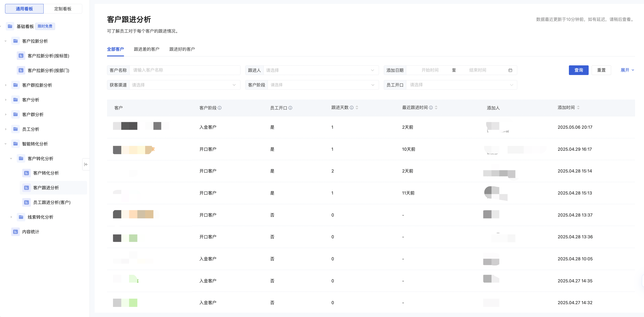Screen dimensions: 644x317
Task: Click the 基础看板 folder icon
Action: pyautogui.click(x=10, y=26)
